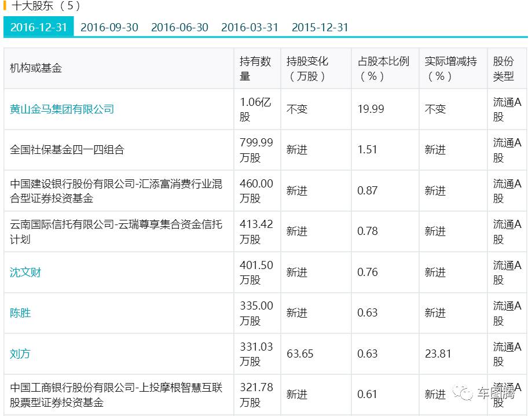Open 黄山金马集团有限公司 shareholder link
The width and height of the screenshot is (532, 416).
point(62,109)
